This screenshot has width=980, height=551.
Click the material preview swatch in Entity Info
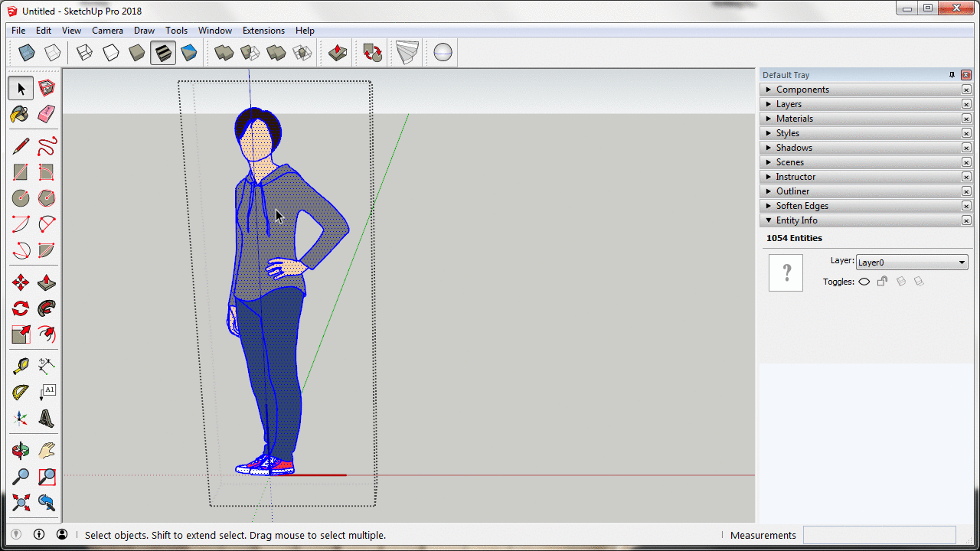786,272
